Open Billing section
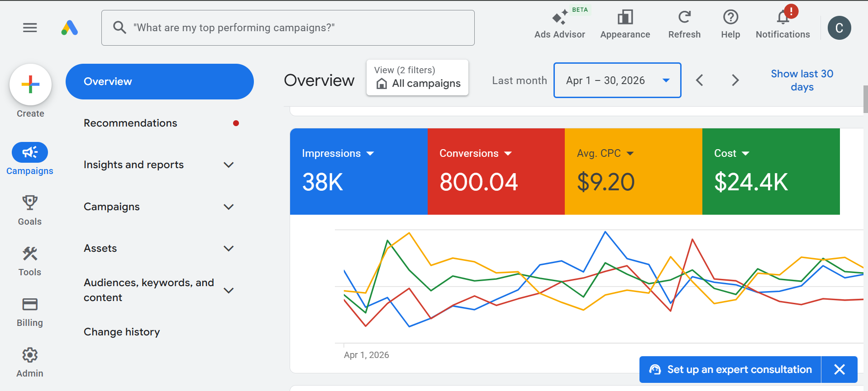 click(30, 312)
